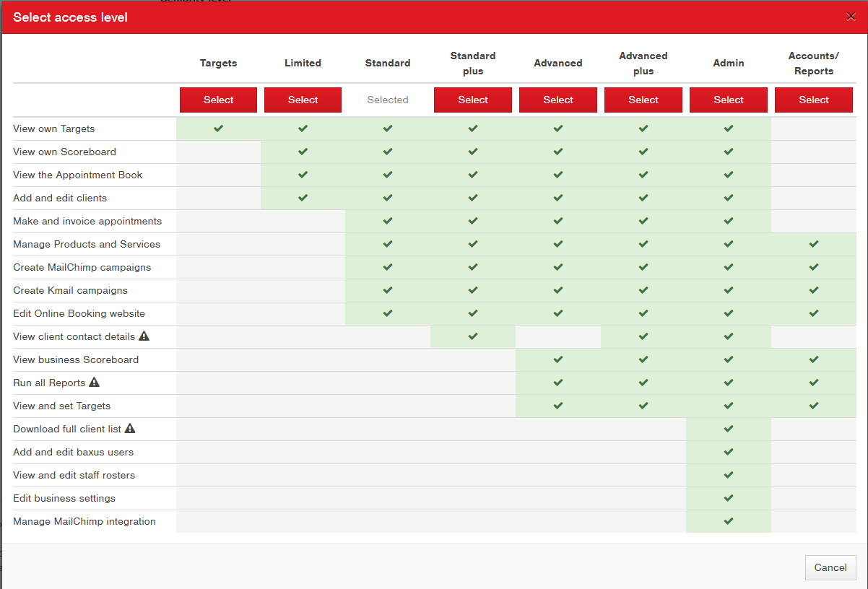Click the 'Selected' label under Standard
Image resolution: width=868 pixels, height=589 pixels.
388,100
